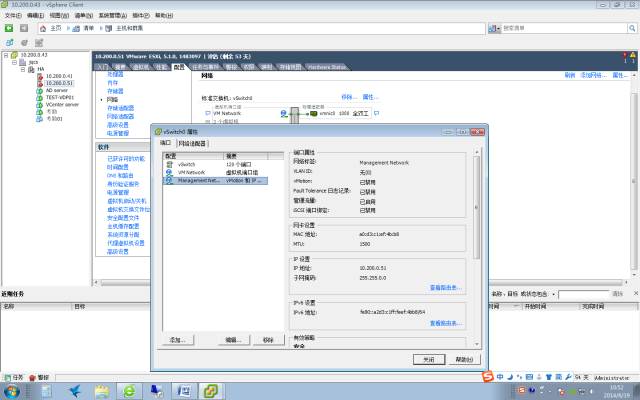Open the 时间配置 software link
Screen dimensions: 640x400
118,167
